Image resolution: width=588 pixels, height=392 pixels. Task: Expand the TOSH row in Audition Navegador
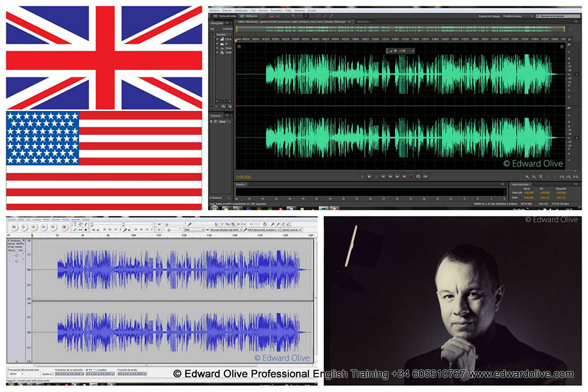click(x=217, y=53)
